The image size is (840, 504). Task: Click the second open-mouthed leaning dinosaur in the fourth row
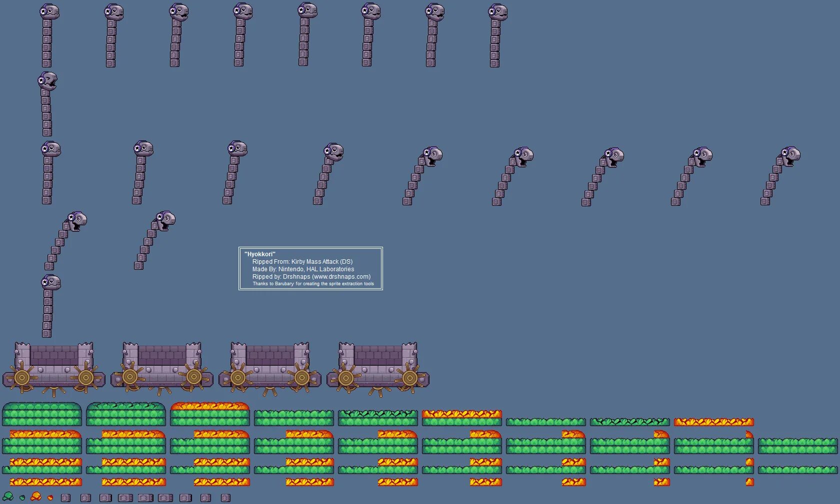[155, 240]
